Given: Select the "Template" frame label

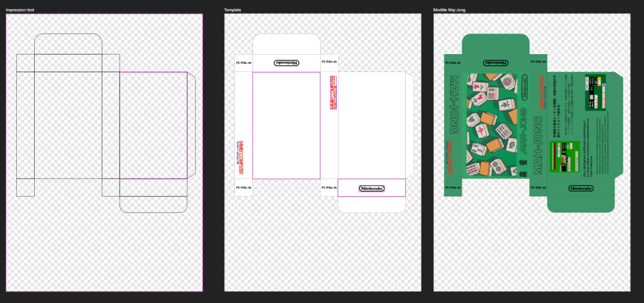Looking at the screenshot, I should pyautogui.click(x=232, y=10).
